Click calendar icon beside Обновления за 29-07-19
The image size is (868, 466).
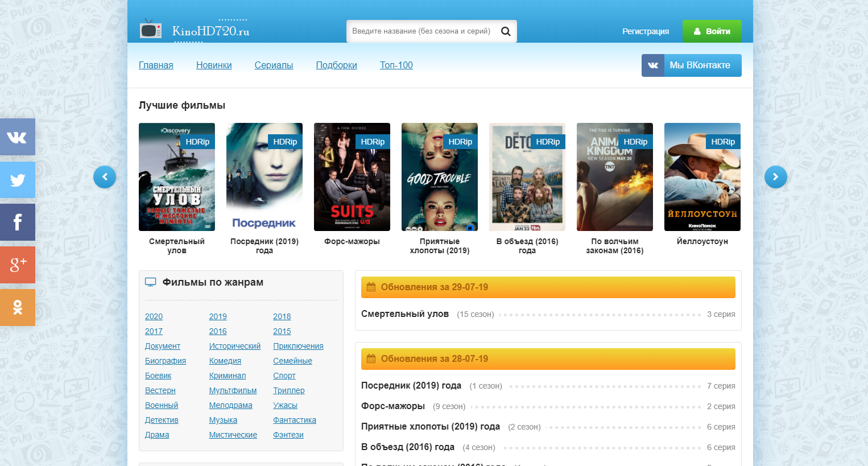point(371,287)
